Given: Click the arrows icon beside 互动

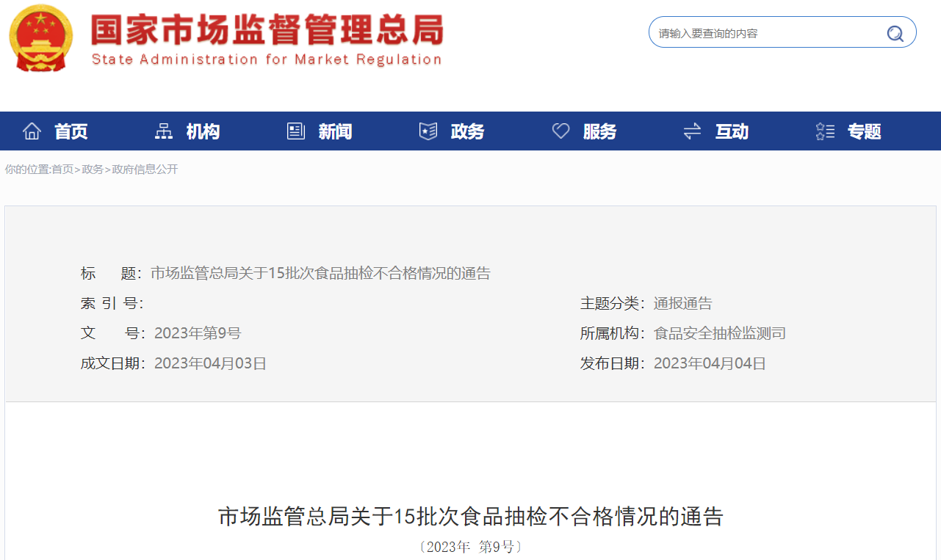Looking at the screenshot, I should click(x=693, y=131).
